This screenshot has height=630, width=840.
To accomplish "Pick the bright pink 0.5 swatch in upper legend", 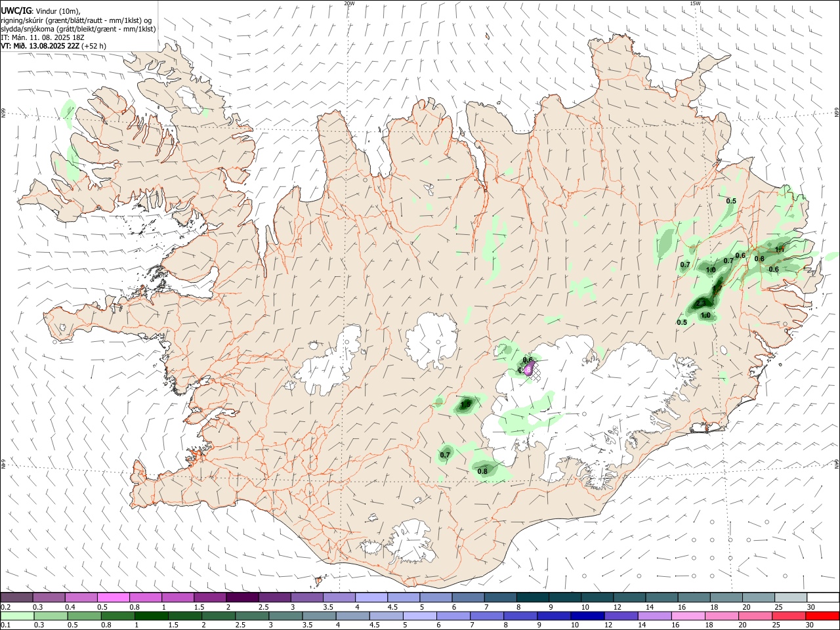I will 114,597.
